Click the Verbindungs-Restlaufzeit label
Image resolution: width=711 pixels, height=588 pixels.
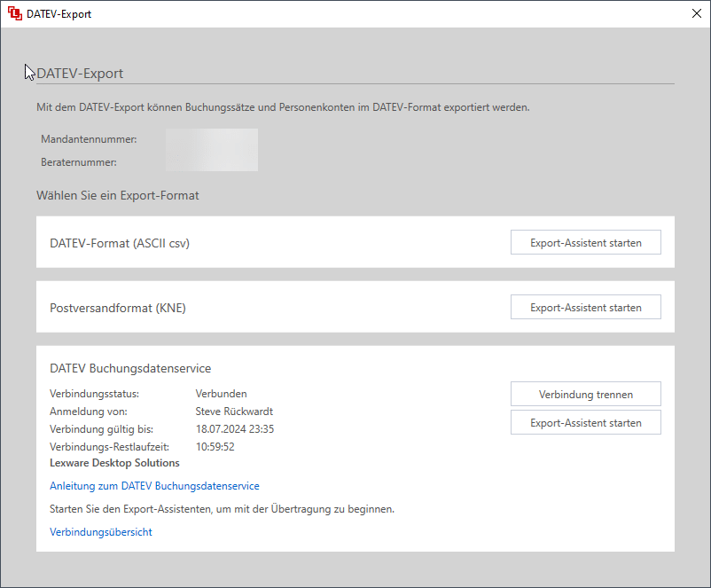[x=109, y=446]
